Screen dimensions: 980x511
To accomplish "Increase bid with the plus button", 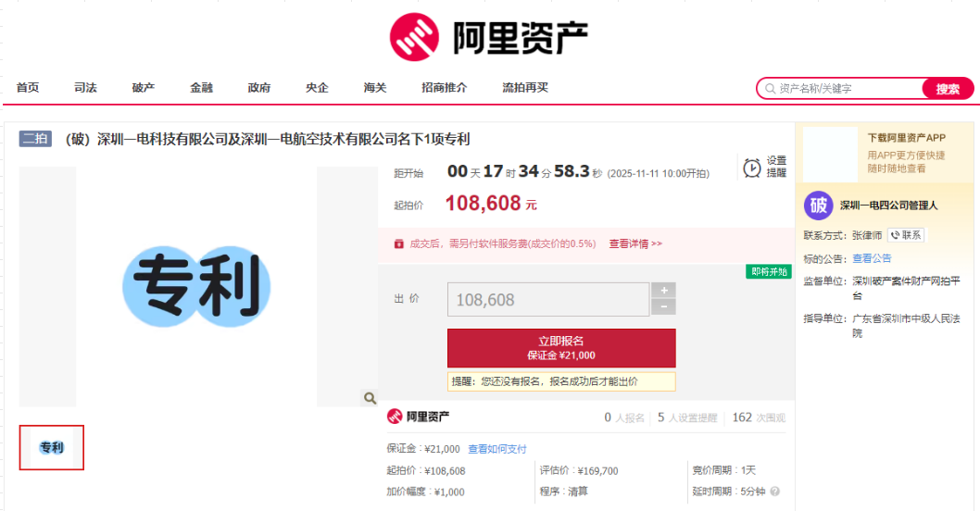I will click(x=663, y=291).
